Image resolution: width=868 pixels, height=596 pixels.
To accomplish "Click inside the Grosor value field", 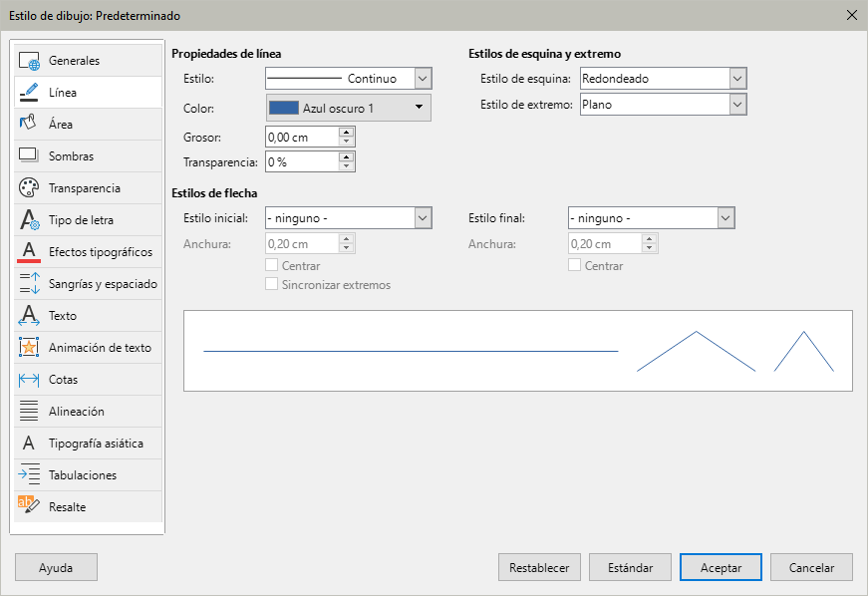I will coord(299,136).
